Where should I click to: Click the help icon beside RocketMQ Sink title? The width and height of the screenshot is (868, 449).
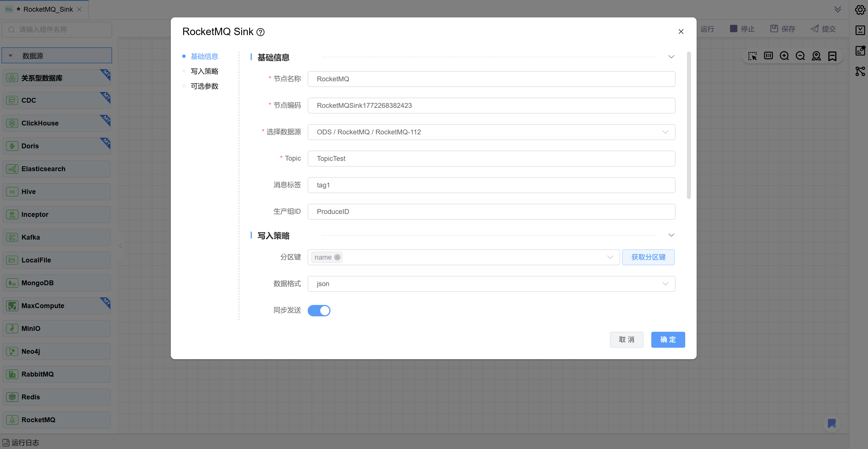260,32
